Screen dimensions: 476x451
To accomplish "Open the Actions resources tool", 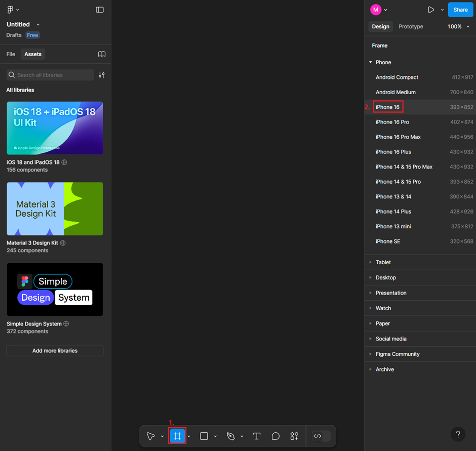I will tap(294, 436).
